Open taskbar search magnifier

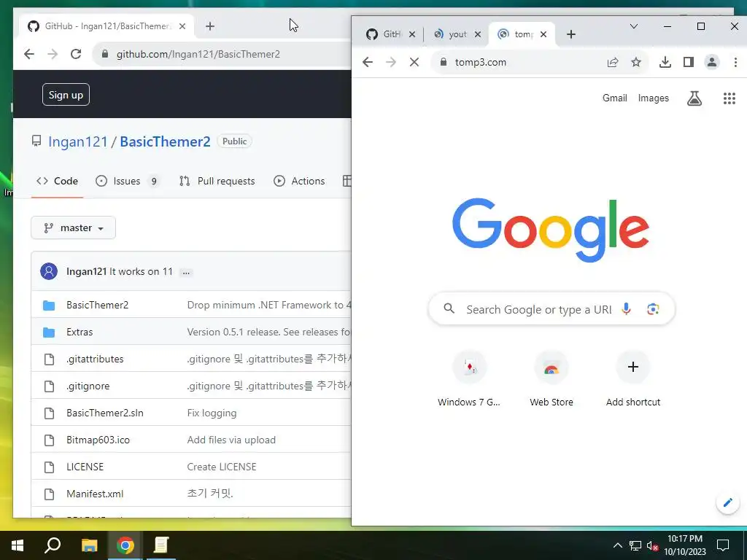(x=53, y=545)
